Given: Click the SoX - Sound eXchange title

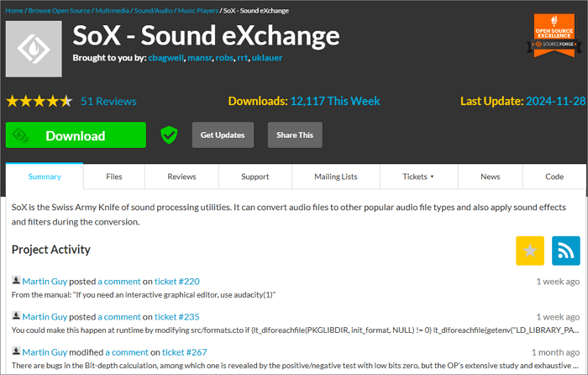Looking at the screenshot, I should [x=206, y=35].
